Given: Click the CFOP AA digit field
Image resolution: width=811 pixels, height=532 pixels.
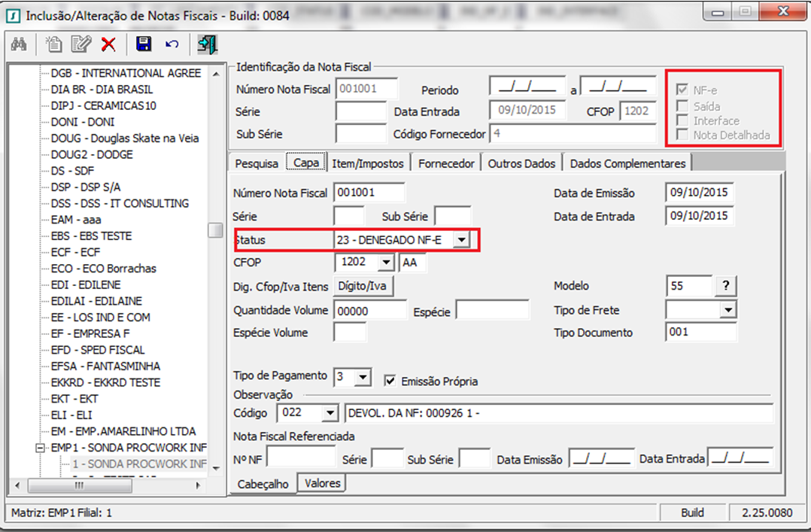Looking at the screenshot, I should pos(413,263).
